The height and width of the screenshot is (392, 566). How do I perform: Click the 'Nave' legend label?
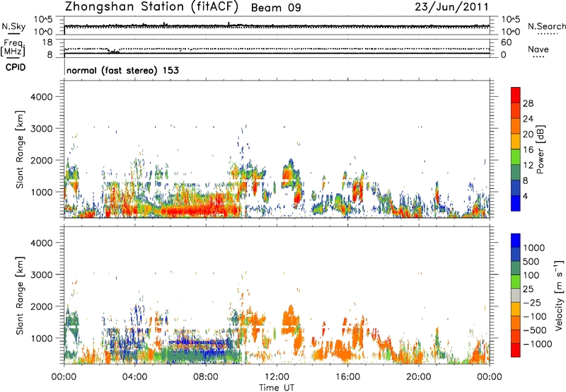click(x=538, y=50)
